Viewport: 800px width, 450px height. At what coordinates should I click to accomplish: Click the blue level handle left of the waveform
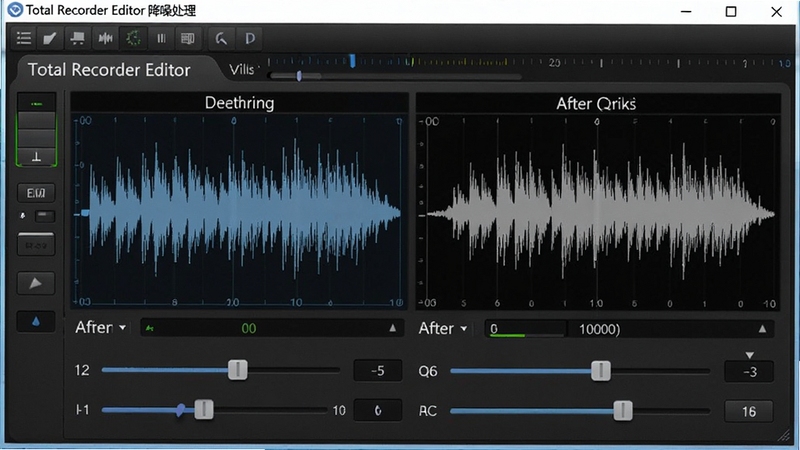coord(85,213)
